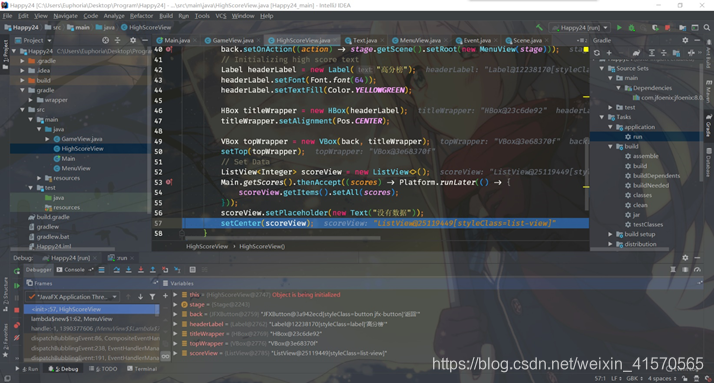
Task: Click the Build project hammer icon
Action: [x=539, y=28]
